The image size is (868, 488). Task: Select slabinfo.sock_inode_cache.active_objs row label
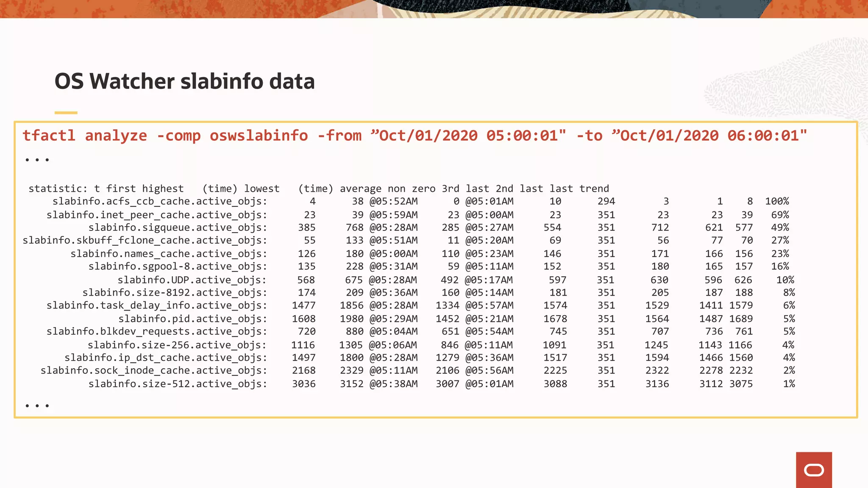tap(154, 371)
